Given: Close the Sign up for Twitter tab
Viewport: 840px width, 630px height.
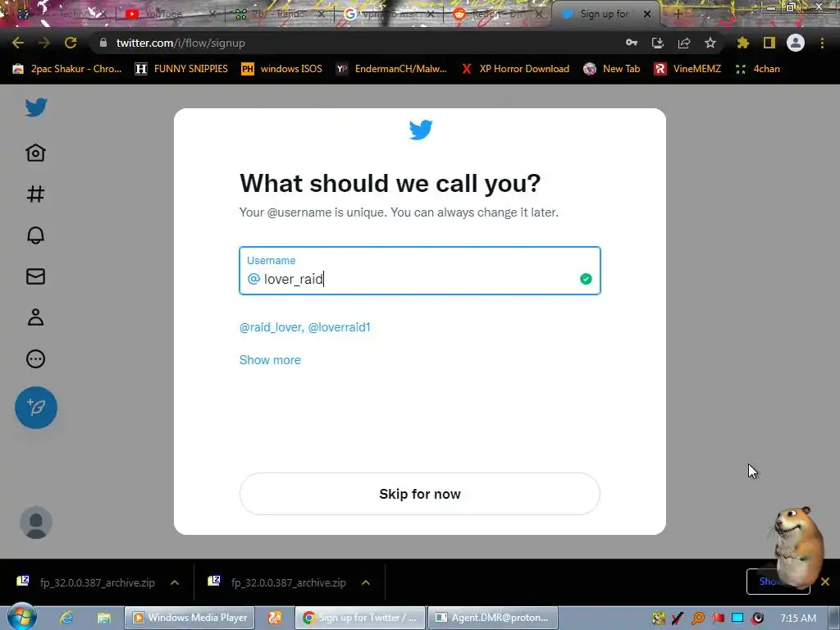Looking at the screenshot, I should coord(647,14).
